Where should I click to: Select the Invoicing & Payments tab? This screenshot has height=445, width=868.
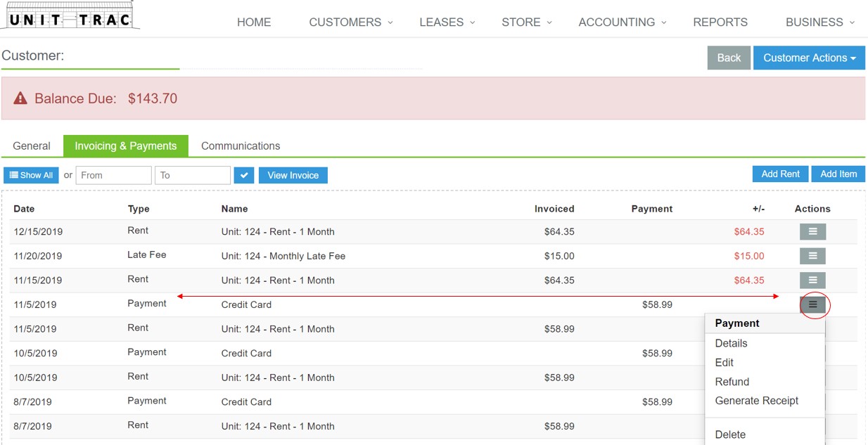(x=126, y=146)
